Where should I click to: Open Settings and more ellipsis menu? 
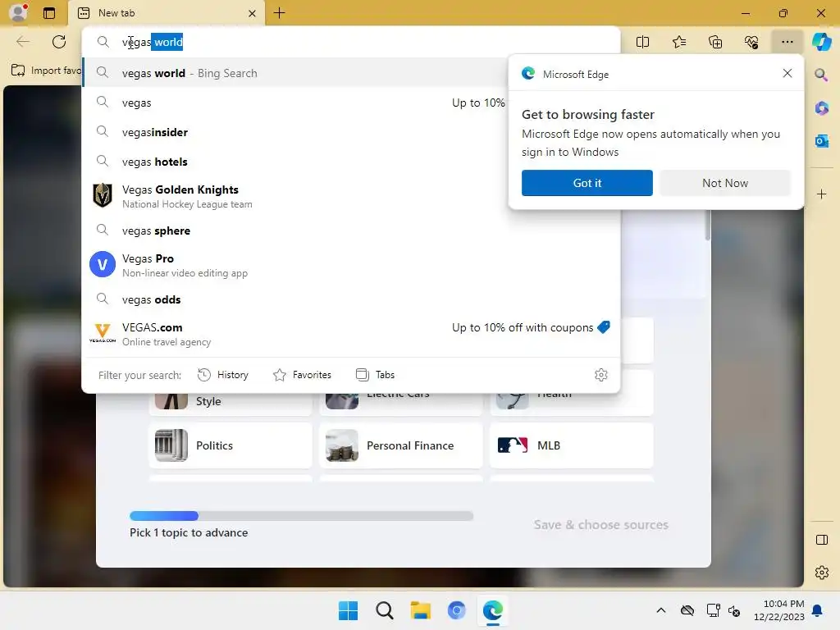787,42
